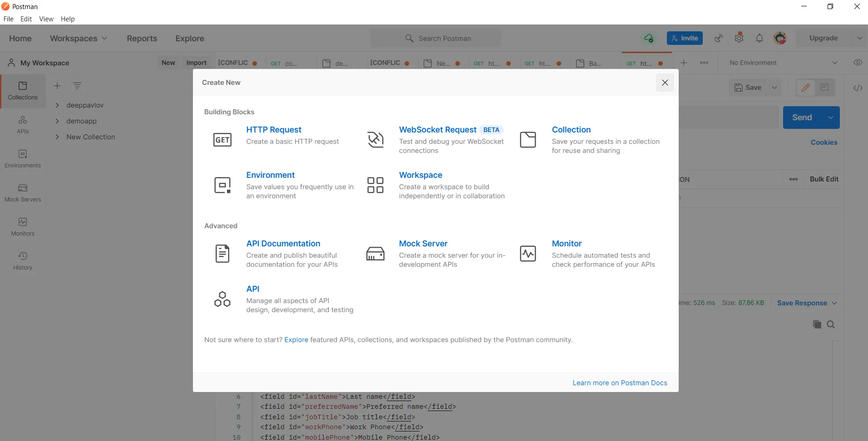Click the search response magnifier icon
The height and width of the screenshot is (441, 868).
pos(831,324)
